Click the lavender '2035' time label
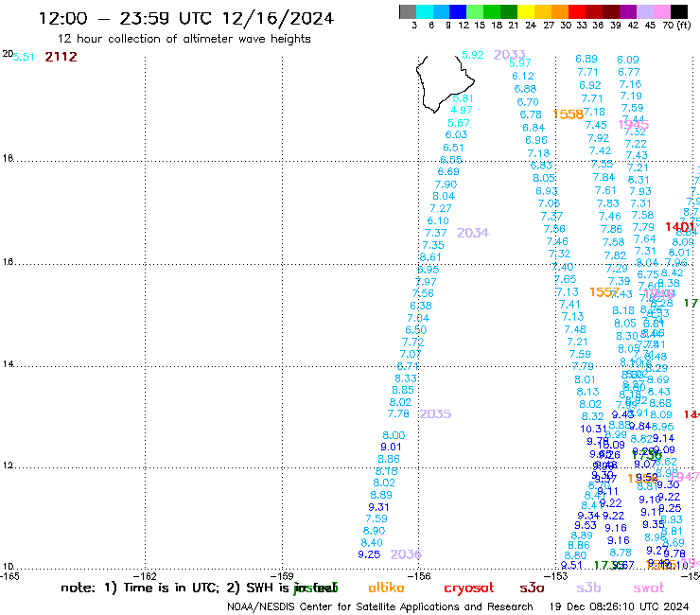The image size is (700, 615). 435,413
